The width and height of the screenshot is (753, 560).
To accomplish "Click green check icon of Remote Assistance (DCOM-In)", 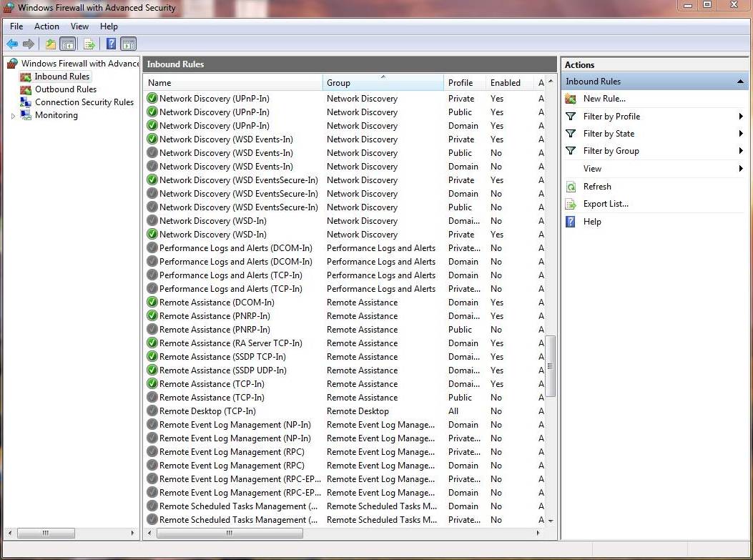I will 152,302.
